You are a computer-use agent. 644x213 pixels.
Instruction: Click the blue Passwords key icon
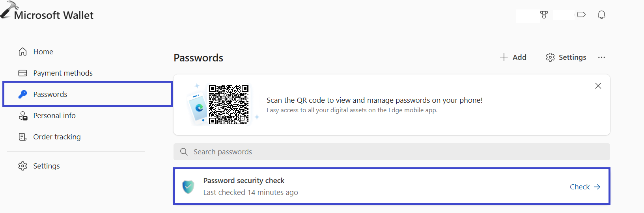[x=23, y=94]
